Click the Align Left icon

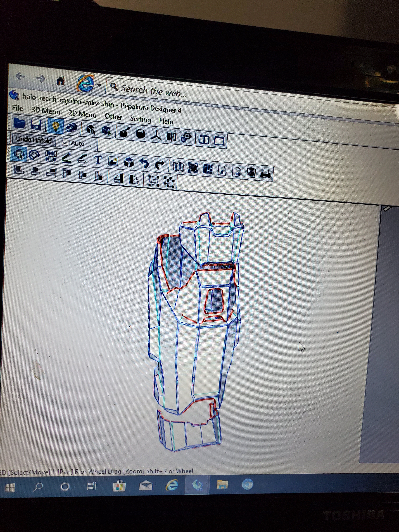coord(19,170)
